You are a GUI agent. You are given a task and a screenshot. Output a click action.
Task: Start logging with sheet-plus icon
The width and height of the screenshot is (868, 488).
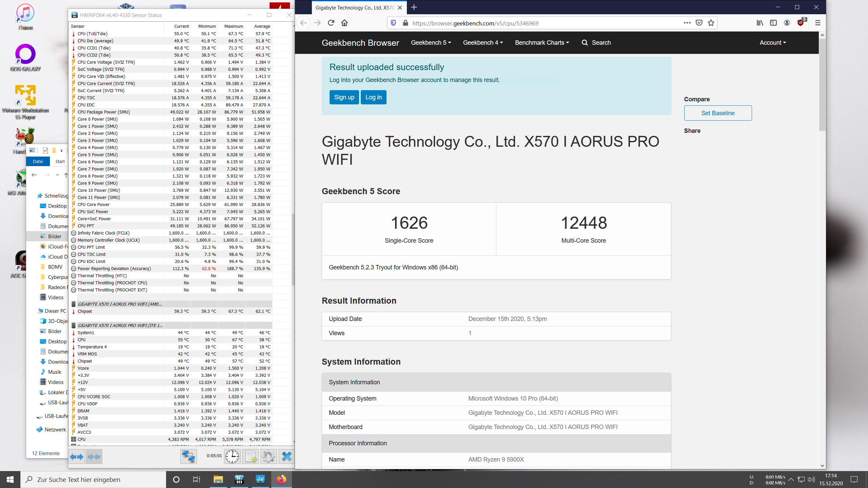click(251, 456)
